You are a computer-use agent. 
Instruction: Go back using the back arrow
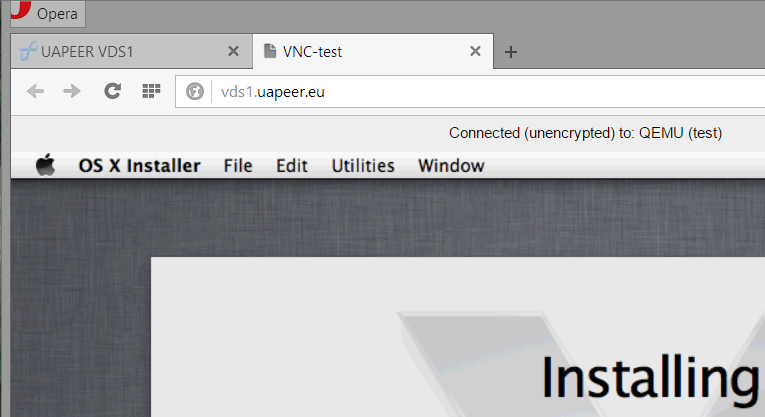[35, 91]
